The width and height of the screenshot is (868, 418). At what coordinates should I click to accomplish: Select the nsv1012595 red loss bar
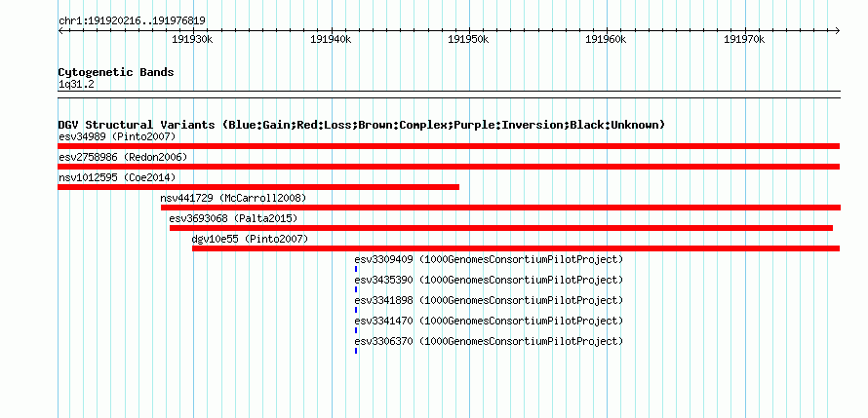click(x=258, y=187)
